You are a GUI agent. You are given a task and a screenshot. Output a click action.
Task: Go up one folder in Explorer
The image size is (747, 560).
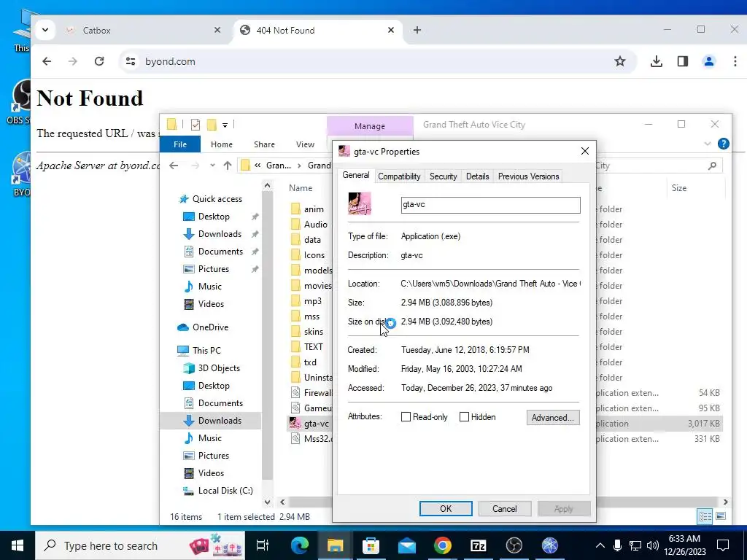pos(228,166)
